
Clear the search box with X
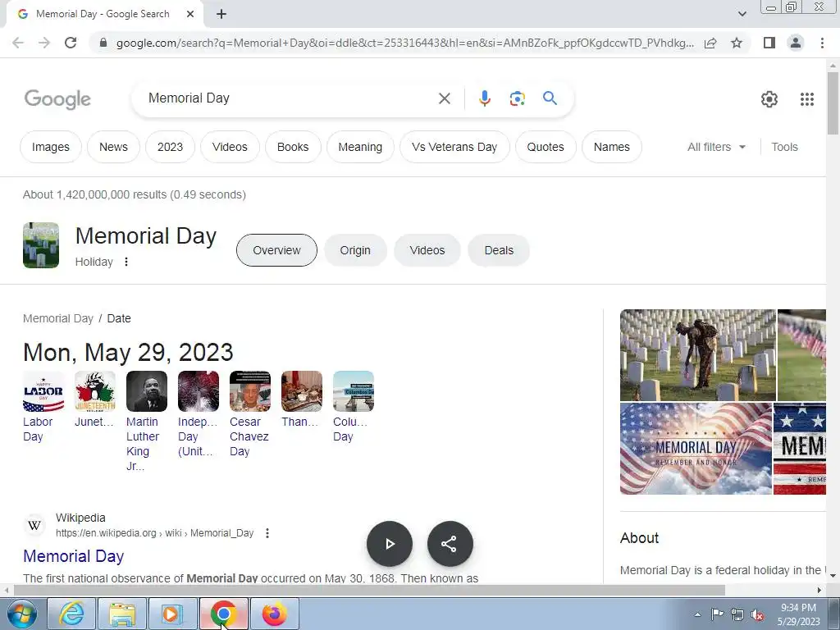(x=444, y=98)
